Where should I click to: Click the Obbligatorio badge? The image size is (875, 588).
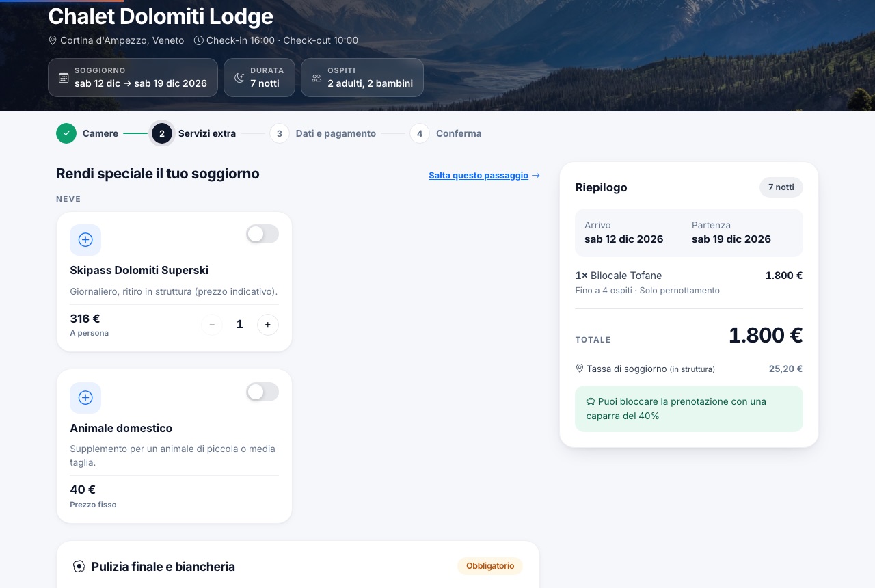coord(490,566)
